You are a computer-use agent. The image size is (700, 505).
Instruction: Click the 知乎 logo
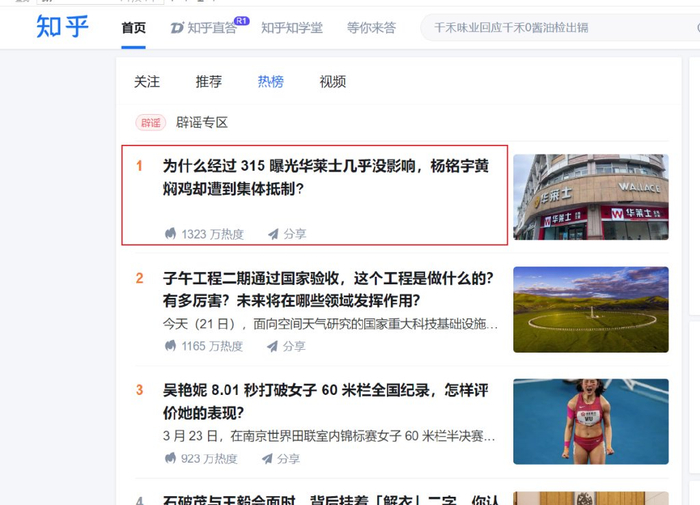pyautogui.click(x=62, y=26)
